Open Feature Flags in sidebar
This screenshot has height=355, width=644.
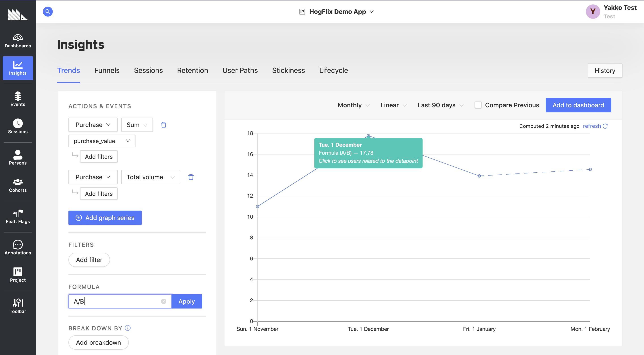[x=18, y=216]
